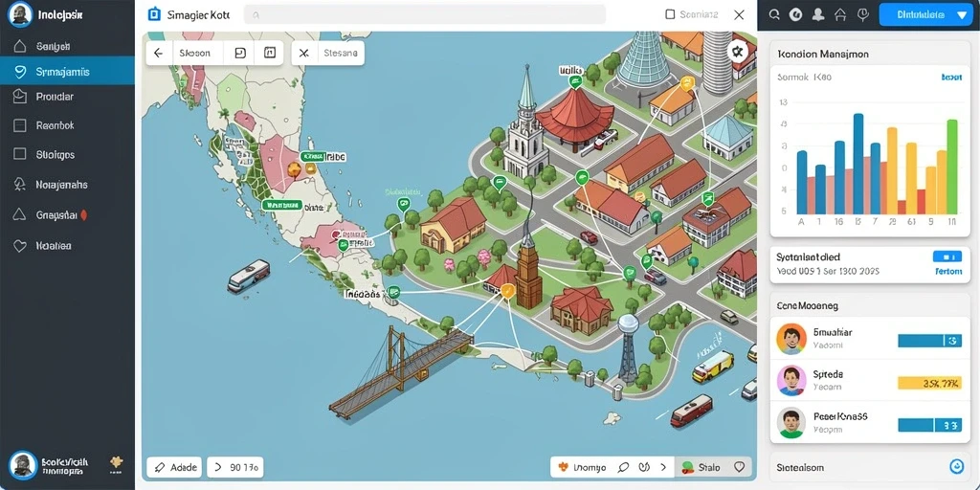Expand the blue dropdown button in header
Image resolution: width=980 pixels, height=490 pixels.
(x=925, y=14)
